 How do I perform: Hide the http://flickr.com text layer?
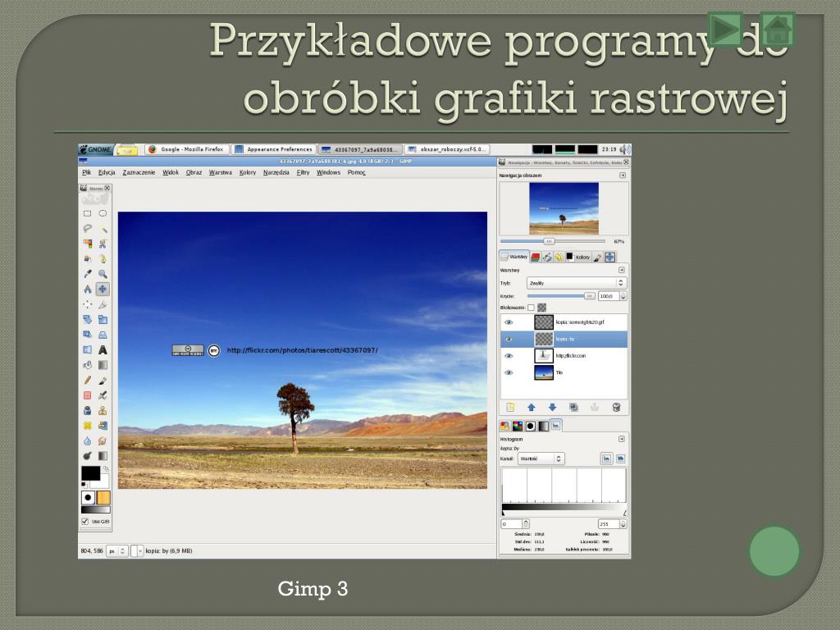509,356
